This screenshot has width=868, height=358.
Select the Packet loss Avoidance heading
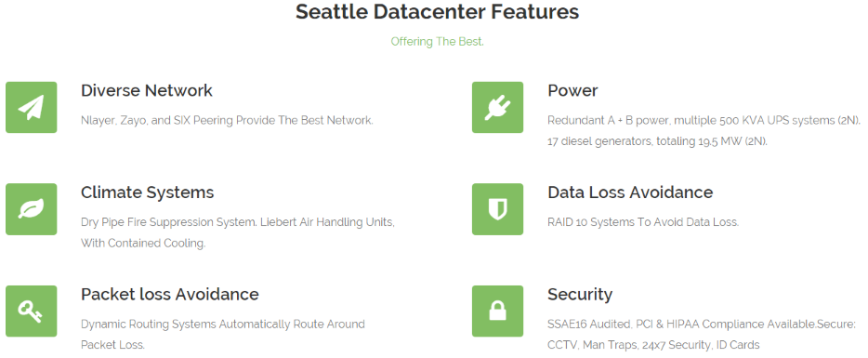[x=169, y=294]
